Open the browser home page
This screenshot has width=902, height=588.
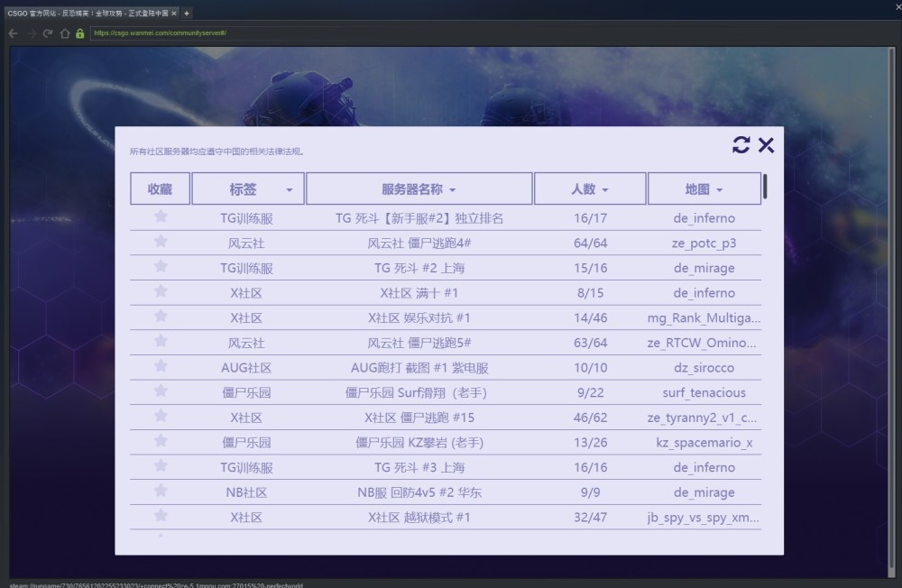pyautogui.click(x=64, y=33)
